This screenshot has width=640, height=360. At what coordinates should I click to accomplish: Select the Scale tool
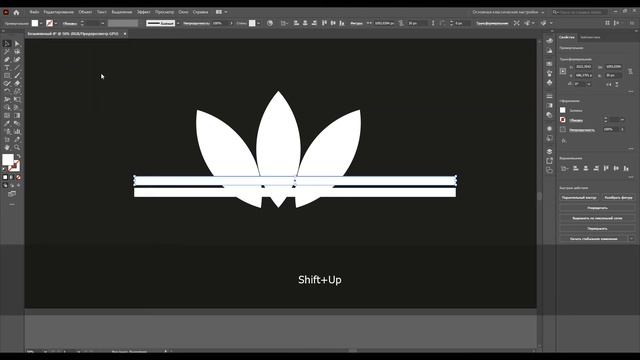(17, 91)
